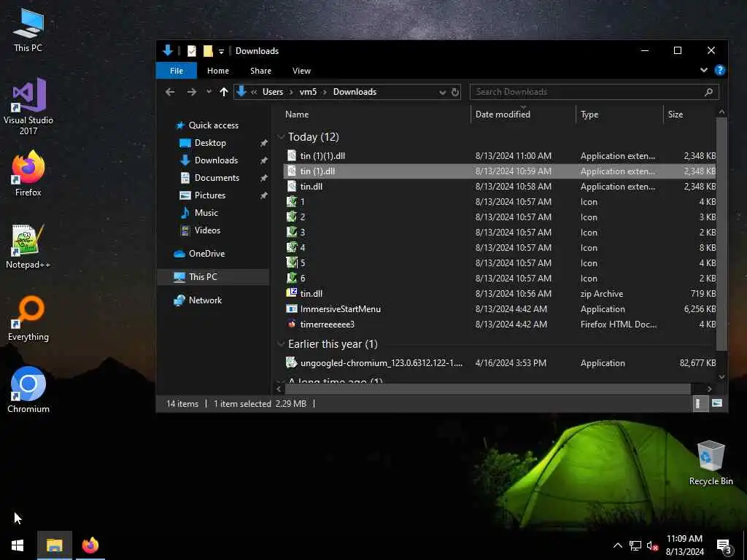The width and height of the screenshot is (747, 560).
Task: Click File Explorer on the taskbar
Action: pos(54,545)
